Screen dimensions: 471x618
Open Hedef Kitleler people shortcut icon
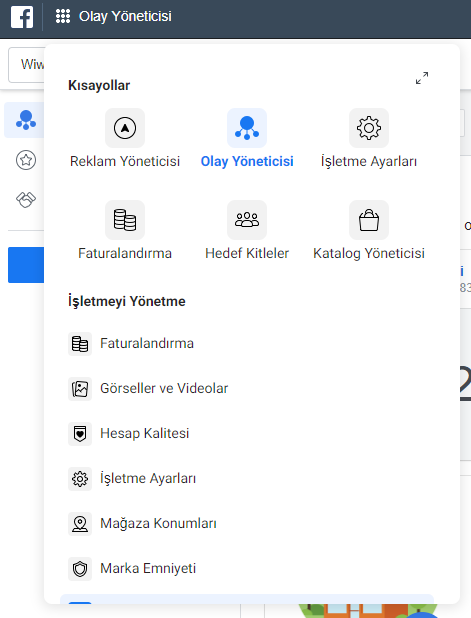(x=247, y=220)
